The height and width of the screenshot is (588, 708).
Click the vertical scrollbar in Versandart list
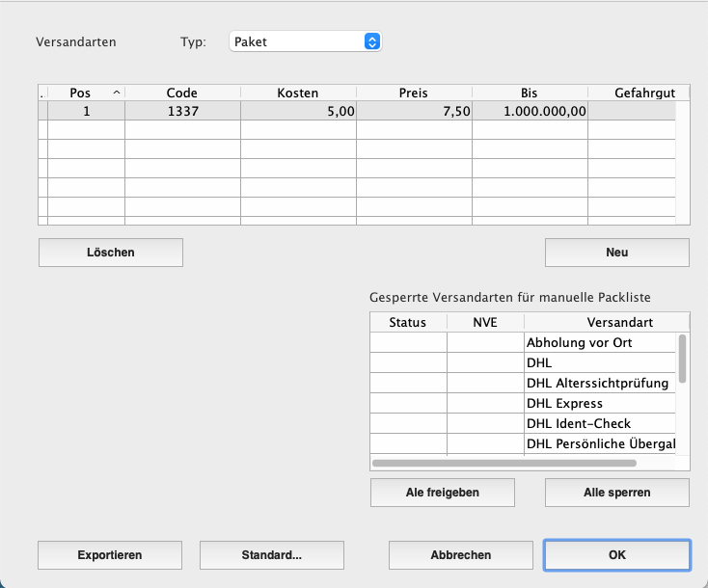[683, 359]
